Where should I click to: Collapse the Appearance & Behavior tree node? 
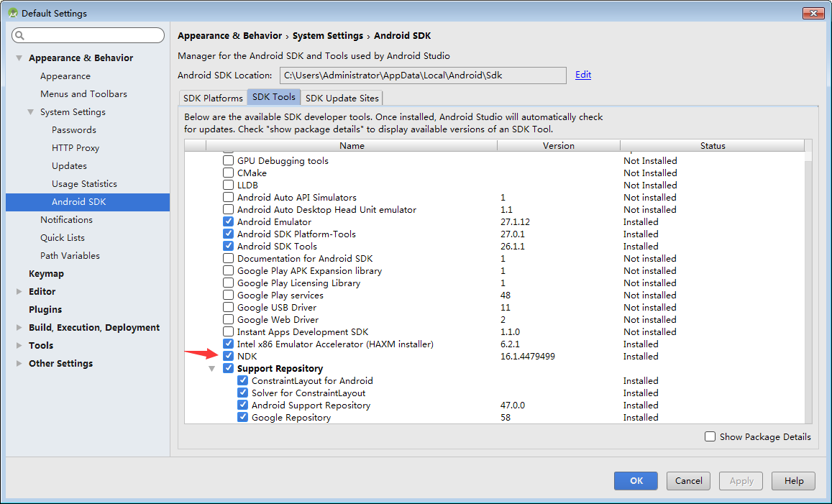pos(19,58)
